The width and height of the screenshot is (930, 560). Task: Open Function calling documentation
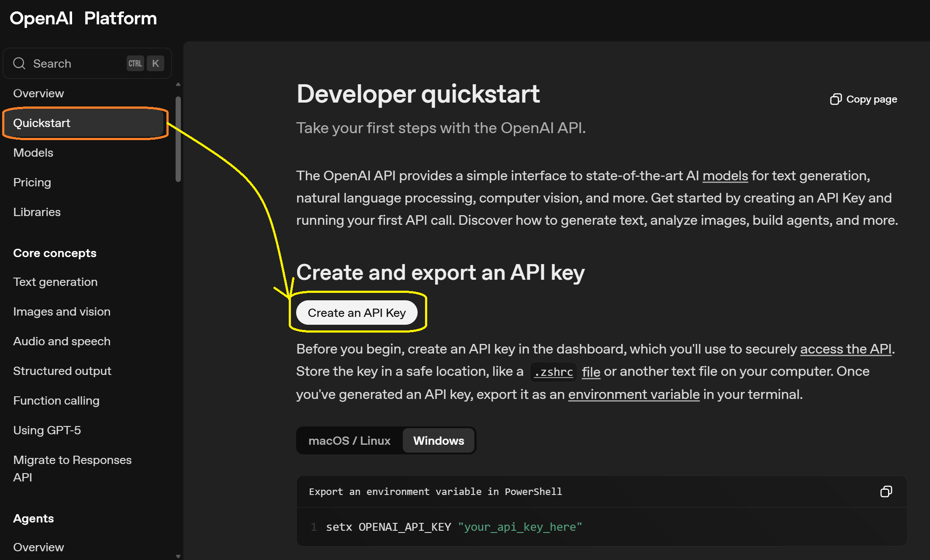56,400
